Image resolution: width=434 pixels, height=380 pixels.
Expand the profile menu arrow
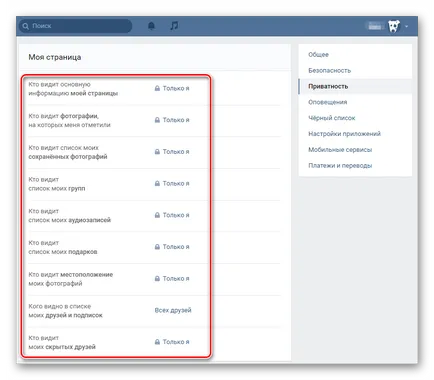pyautogui.click(x=406, y=26)
